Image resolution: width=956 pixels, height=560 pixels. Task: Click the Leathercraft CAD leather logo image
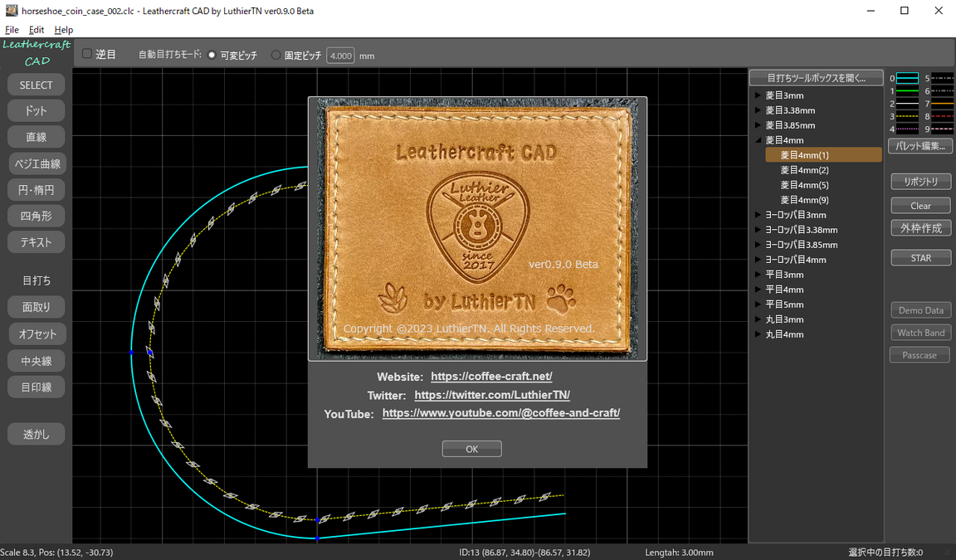(x=477, y=228)
